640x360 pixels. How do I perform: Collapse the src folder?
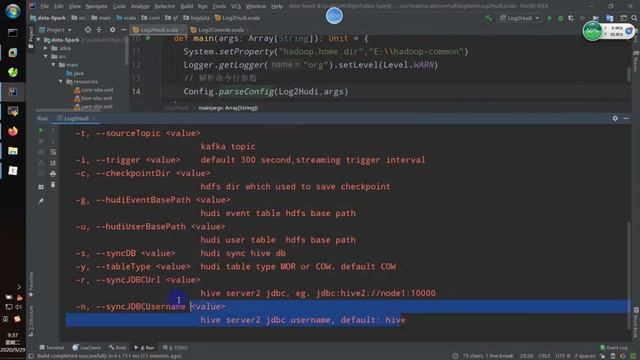click(46, 56)
